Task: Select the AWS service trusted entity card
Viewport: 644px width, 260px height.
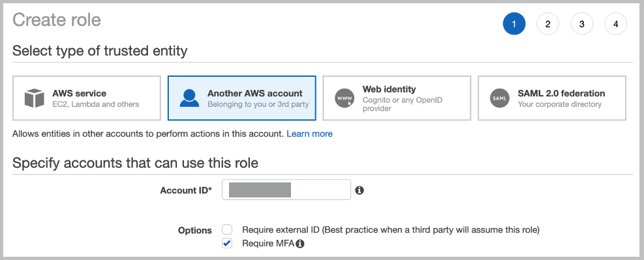Action: tap(87, 98)
